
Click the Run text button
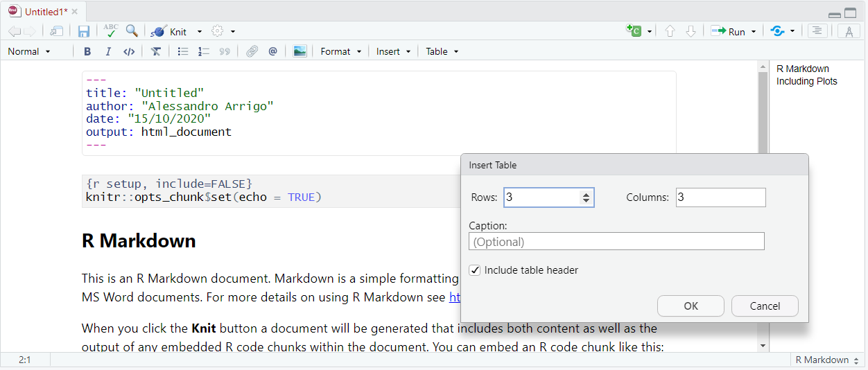click(737, 32)
